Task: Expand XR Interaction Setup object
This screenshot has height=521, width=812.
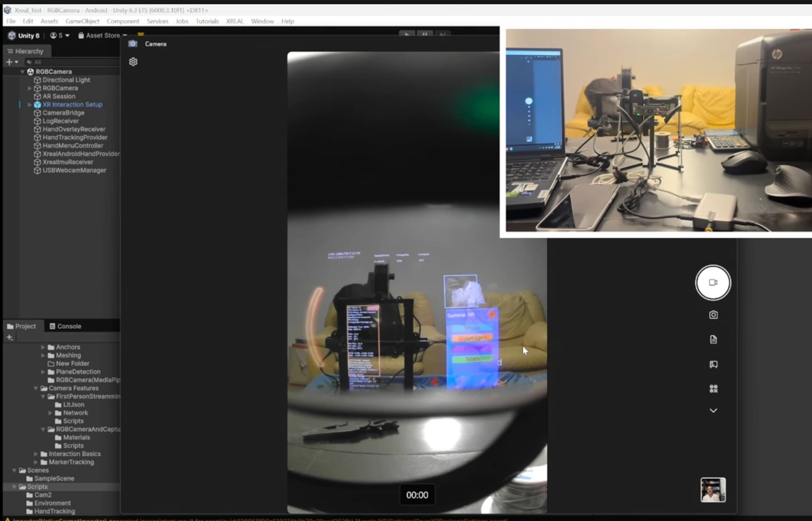Action: pyautogui.click(x=30, y=105)
